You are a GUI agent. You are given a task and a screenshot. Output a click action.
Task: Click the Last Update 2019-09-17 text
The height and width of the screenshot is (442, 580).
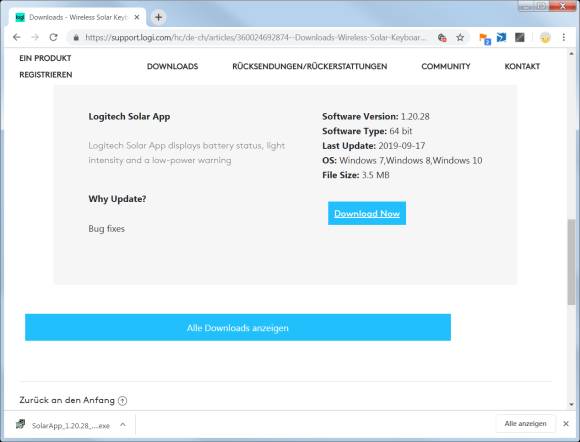[x=374, y=146]
